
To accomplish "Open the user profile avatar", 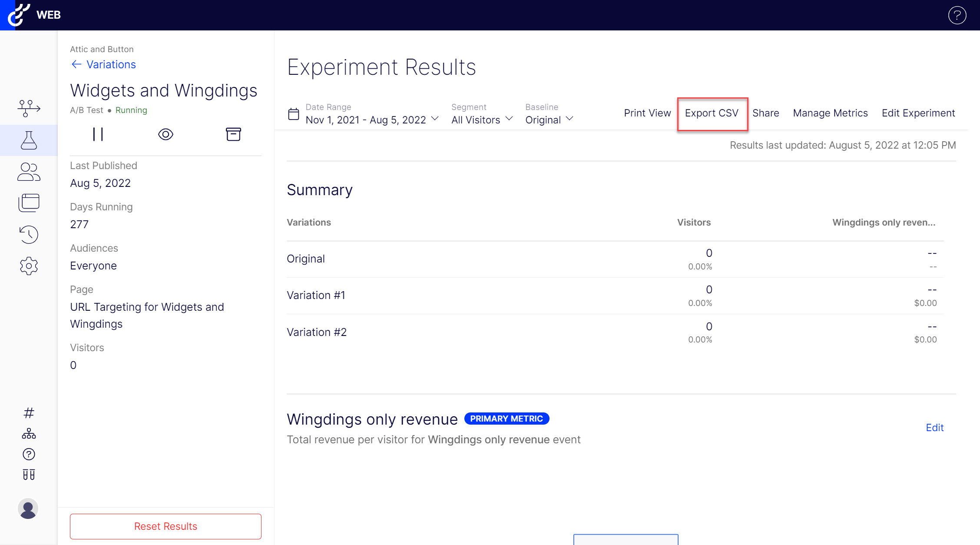I will tap(28, 508).
